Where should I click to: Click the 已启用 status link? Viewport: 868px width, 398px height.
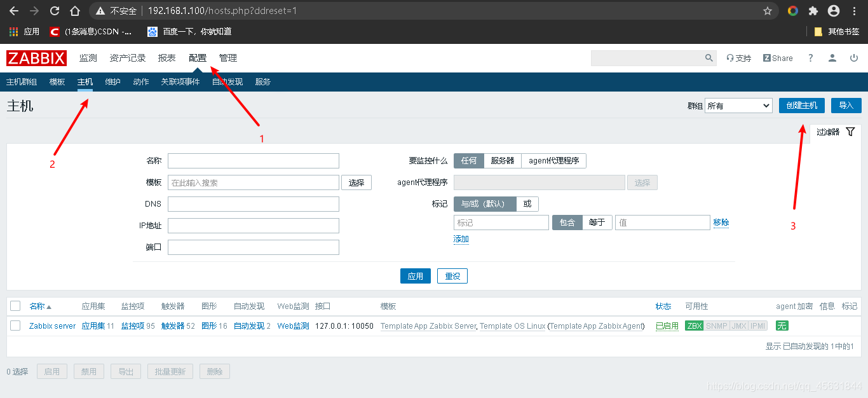(x=667, y=326)
